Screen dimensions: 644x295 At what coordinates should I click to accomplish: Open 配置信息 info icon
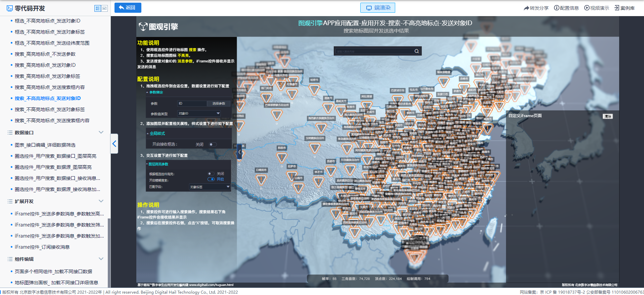[x=556, y=8]
